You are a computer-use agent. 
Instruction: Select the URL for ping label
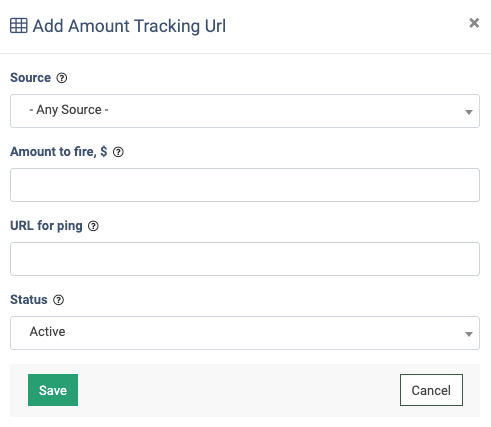tap(46, 226)
